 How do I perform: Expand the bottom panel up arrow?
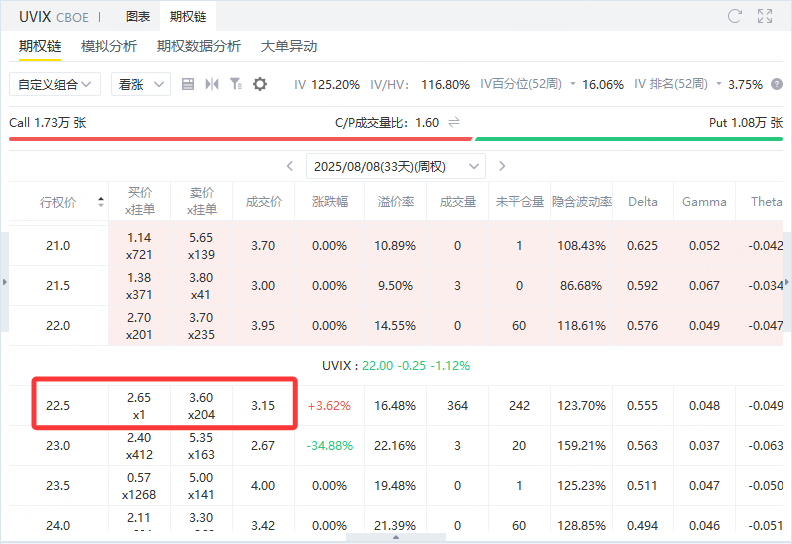point(396,537)
